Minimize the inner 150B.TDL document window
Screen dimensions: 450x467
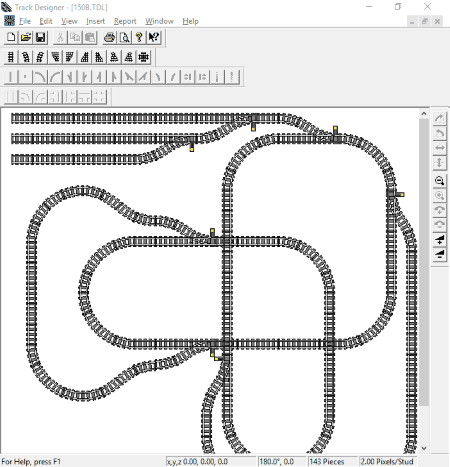pos(412,22)
